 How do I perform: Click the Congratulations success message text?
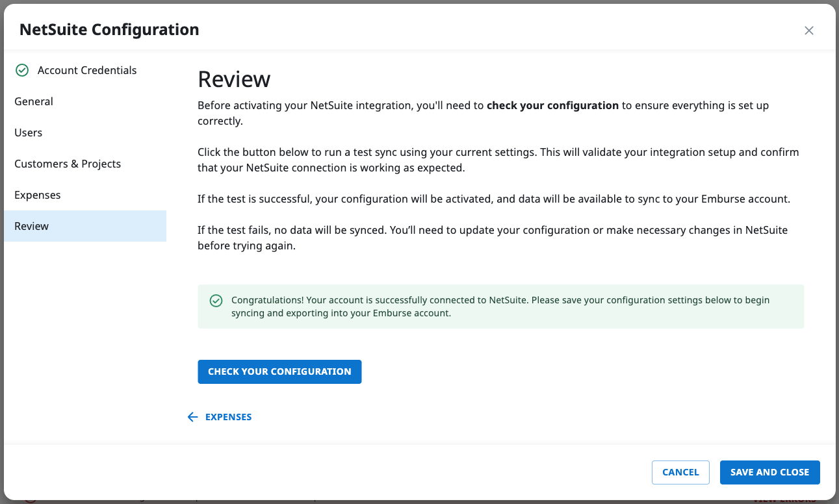pos(500,307)
